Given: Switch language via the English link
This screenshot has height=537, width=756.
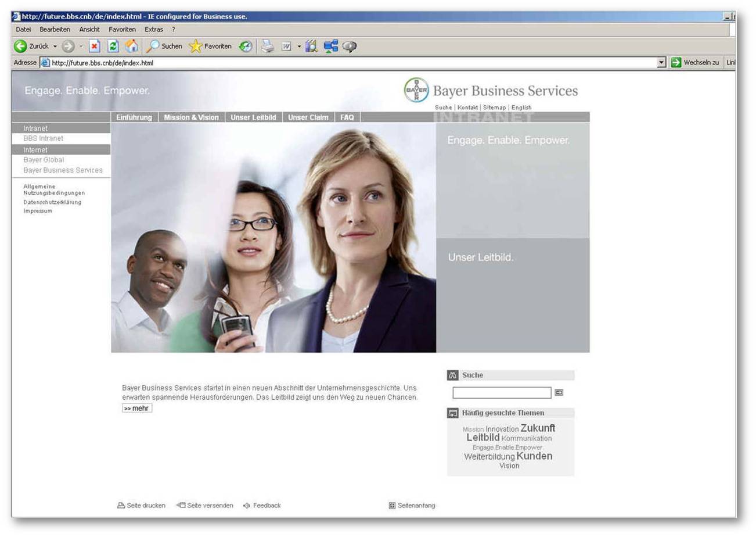Looking at the screenshot, I should (x=521, y=108).
